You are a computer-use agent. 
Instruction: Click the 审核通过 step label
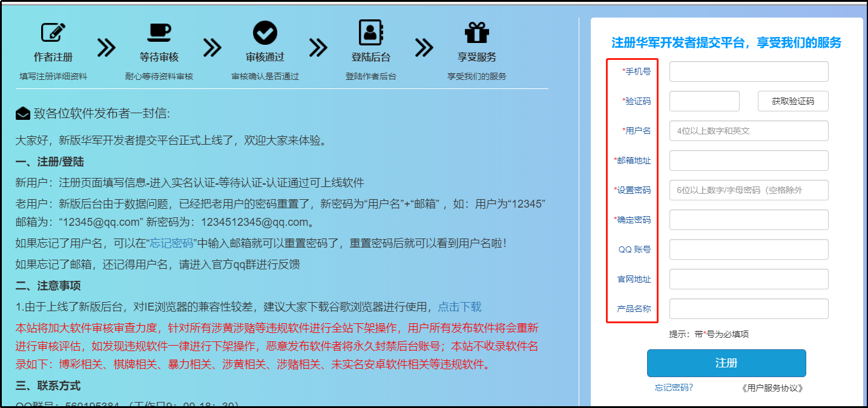[265, 58]
